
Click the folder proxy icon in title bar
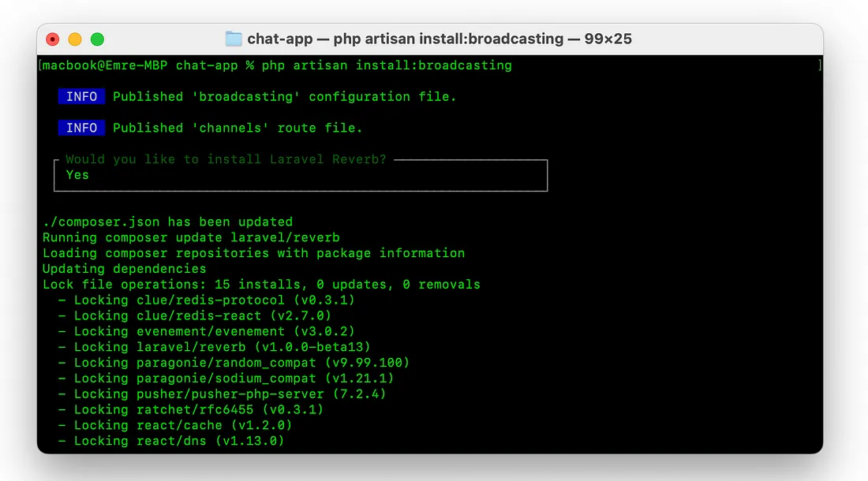point(234,39)
